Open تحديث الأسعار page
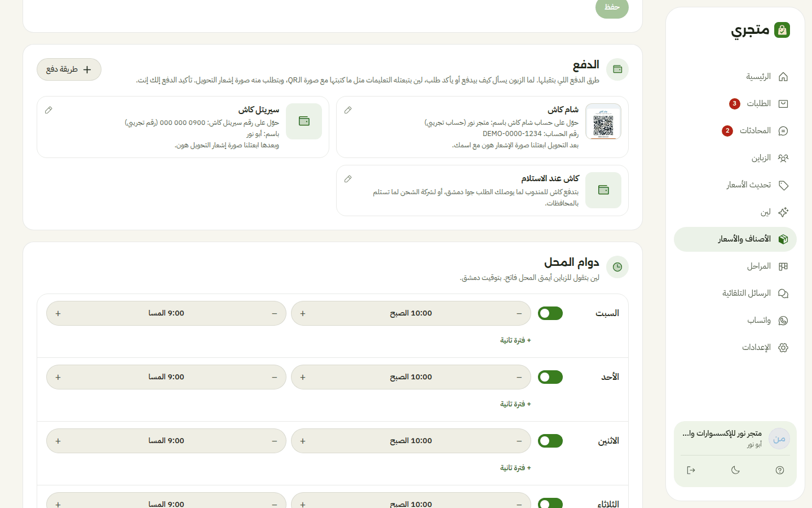 [735, 185]
